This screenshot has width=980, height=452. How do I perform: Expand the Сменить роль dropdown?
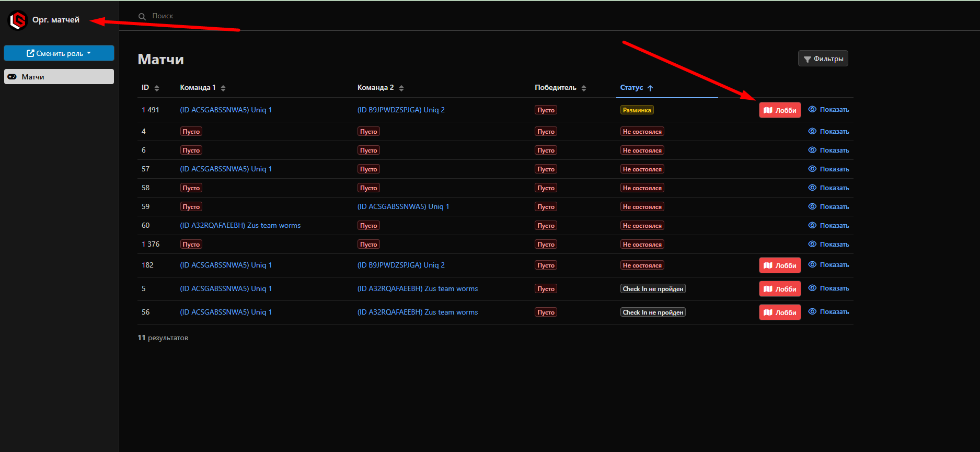coord(59,53)
